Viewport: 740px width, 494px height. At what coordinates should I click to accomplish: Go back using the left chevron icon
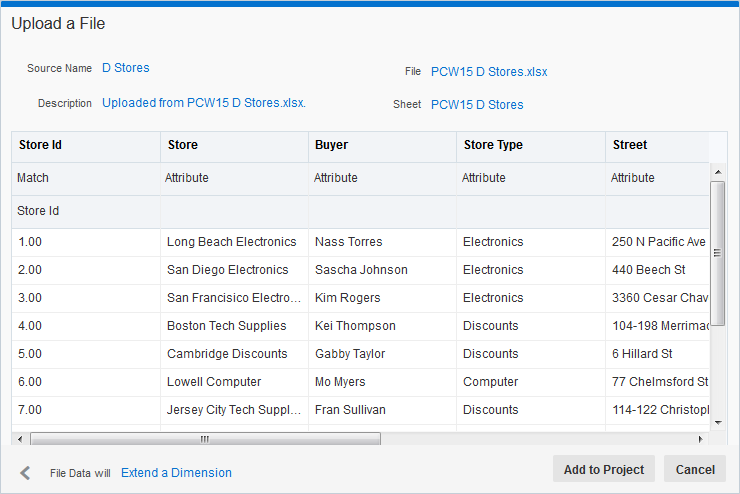coord(25,473)
